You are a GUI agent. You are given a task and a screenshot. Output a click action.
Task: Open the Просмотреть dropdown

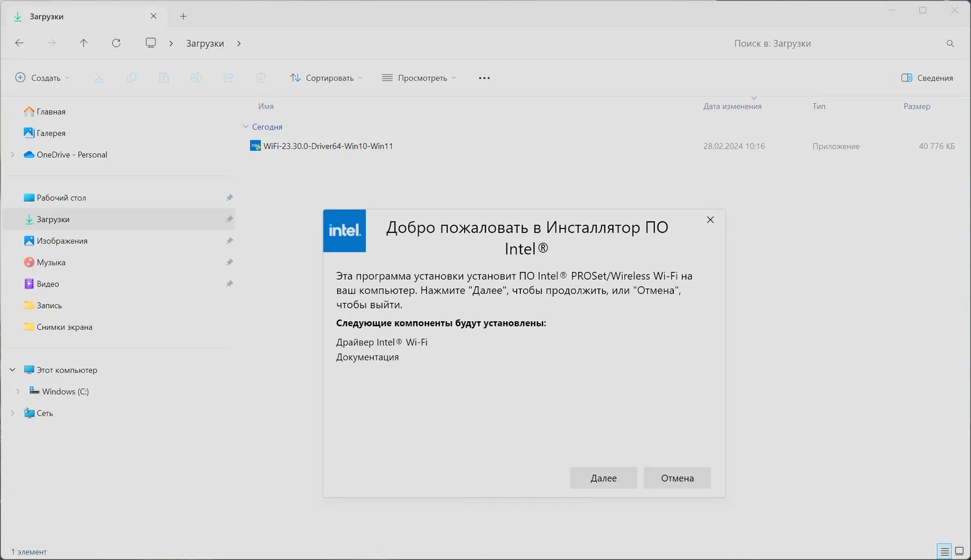pos(419,78)
